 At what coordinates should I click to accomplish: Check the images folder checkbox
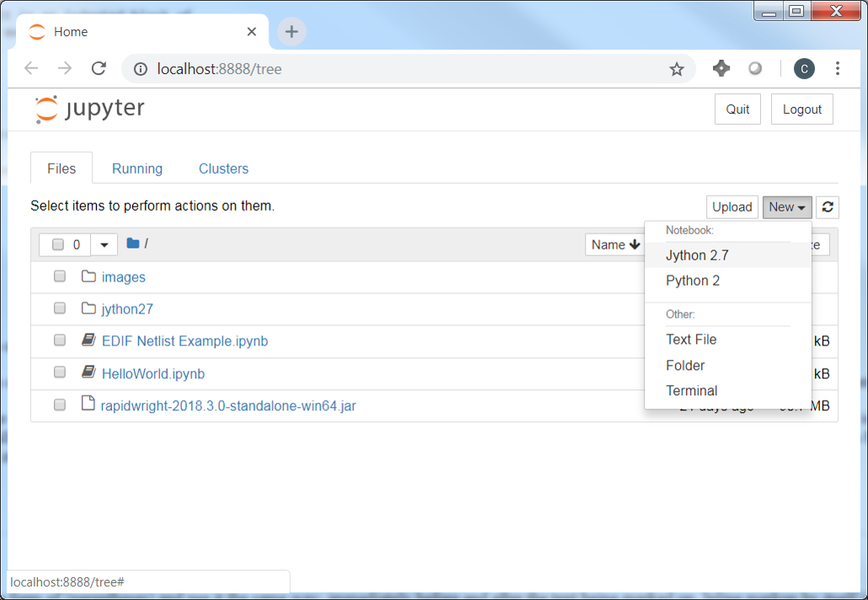[60, 276]
